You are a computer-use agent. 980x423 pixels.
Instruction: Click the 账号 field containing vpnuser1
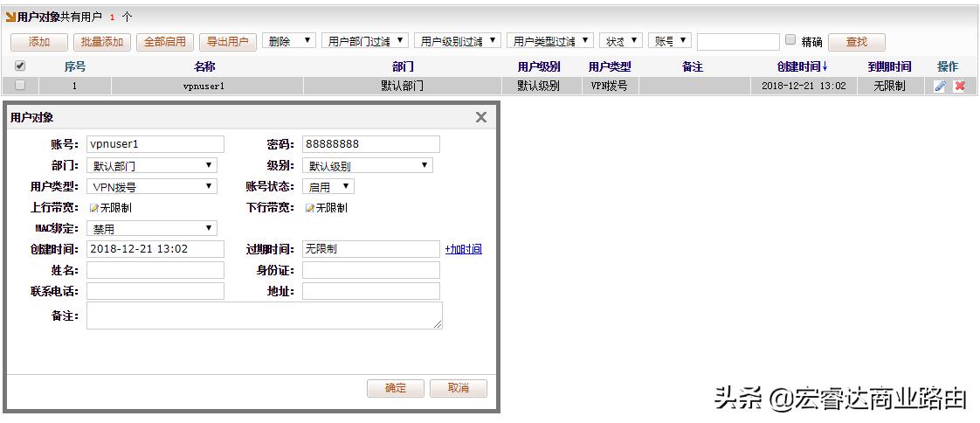[x=155, y=144]
